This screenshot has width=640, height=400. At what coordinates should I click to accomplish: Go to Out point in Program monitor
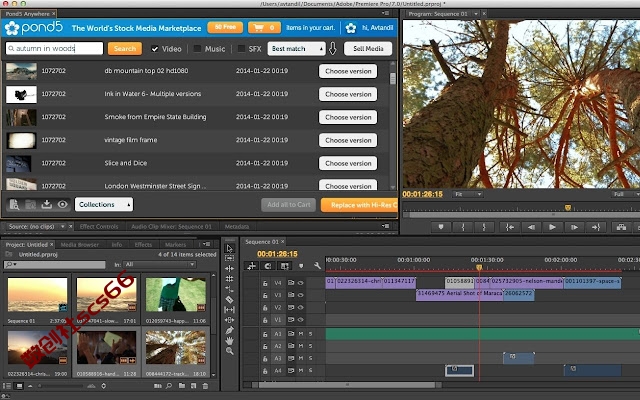[596, 227]
